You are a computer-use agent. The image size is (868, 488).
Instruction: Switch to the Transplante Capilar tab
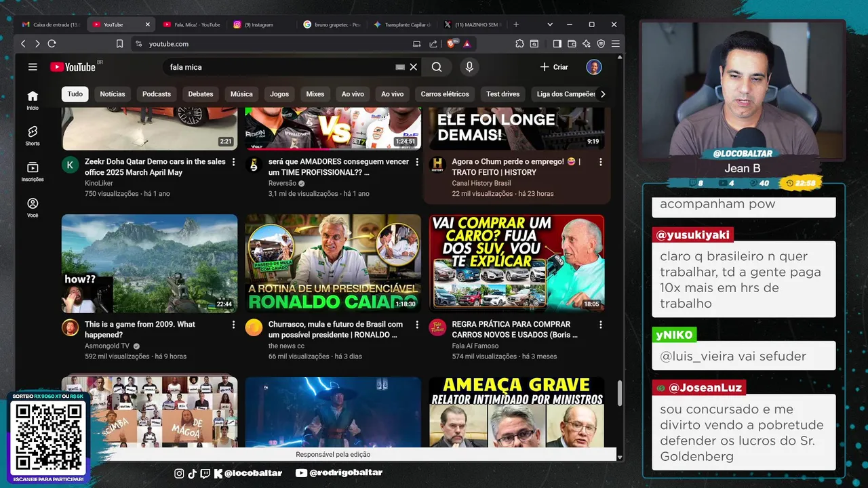pos(403,24)
